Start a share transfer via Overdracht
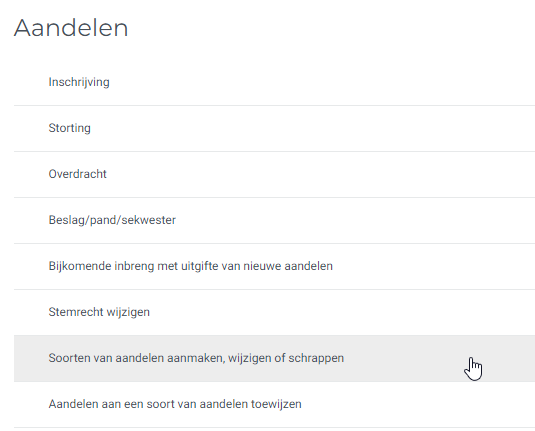Image resolution: width=535 pixels, height=431 pixels. [274, 174]
